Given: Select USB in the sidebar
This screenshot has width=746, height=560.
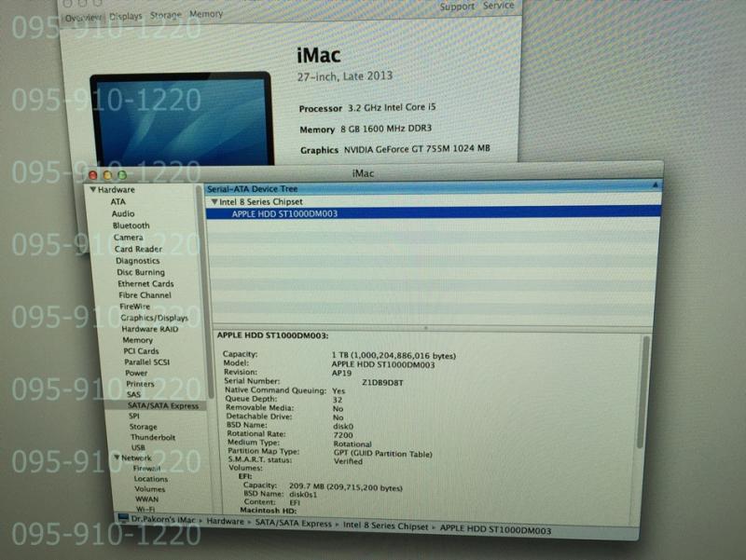Looking at the screenshot, I should tap(138, 447).
